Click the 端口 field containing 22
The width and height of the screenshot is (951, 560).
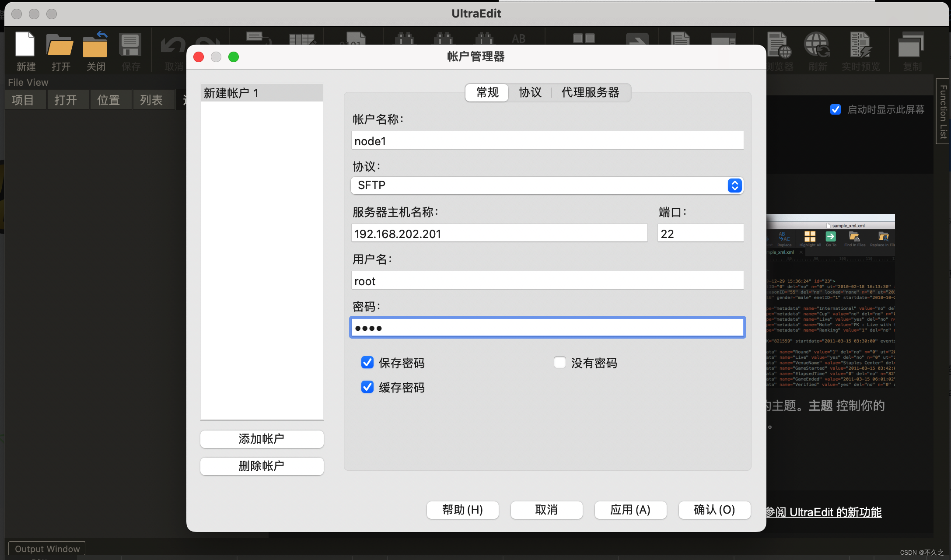coord(700,233)
